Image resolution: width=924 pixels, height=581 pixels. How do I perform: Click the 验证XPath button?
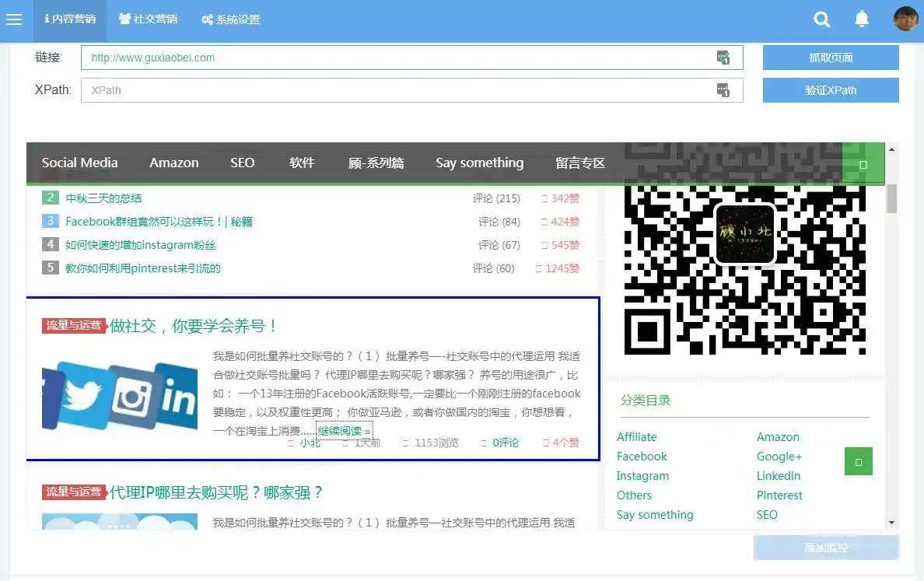(831, 90)
